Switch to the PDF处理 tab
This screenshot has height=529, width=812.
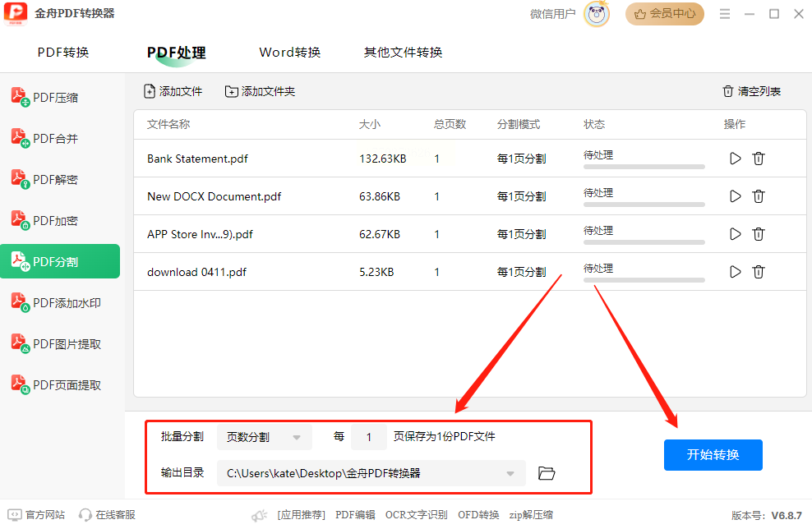[x=177, y=53]
